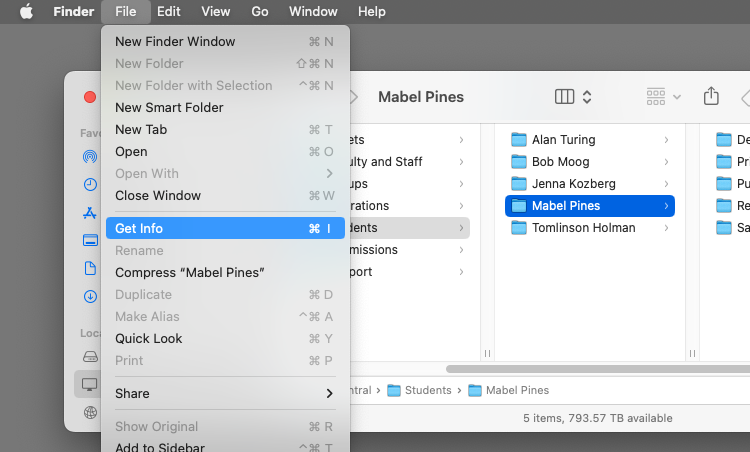The width and height of the screenshot is (750, 452).
Task: Click the "rations" folder row
Action: 410,206
